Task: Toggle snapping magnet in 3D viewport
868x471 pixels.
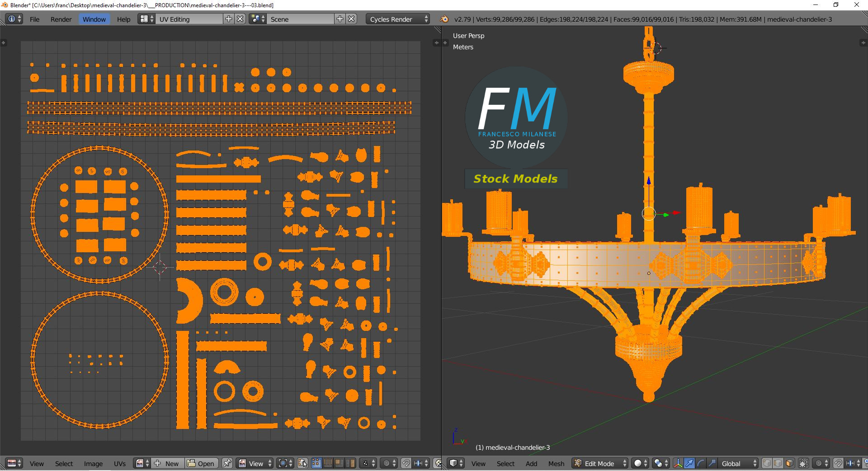Action: [838, 463]
